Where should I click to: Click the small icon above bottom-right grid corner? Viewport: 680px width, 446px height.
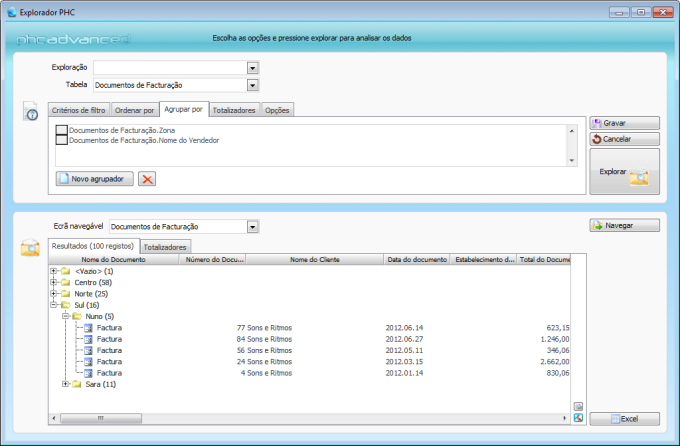[x=578, y=406]
